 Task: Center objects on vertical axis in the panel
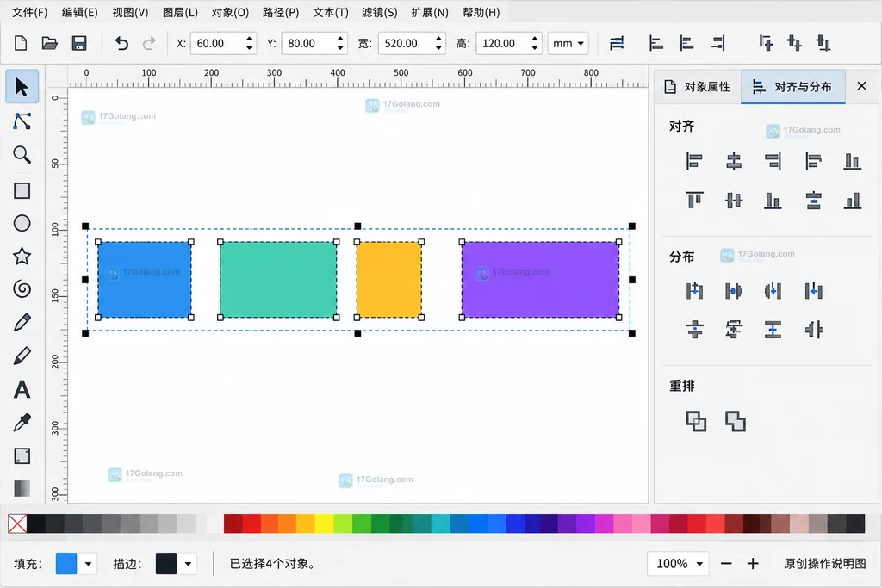click(734, 161)
